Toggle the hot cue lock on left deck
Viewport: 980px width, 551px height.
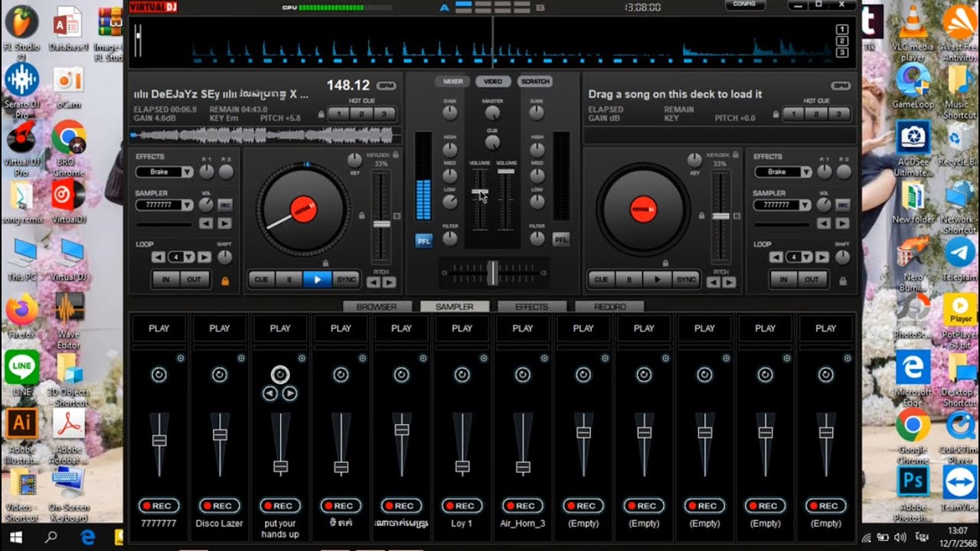click(322, 114)
